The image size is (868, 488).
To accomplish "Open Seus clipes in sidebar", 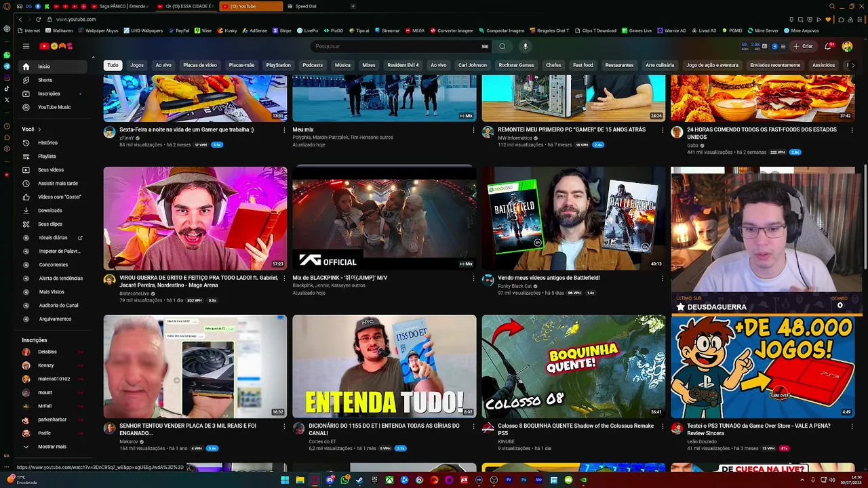I will 53,224.
